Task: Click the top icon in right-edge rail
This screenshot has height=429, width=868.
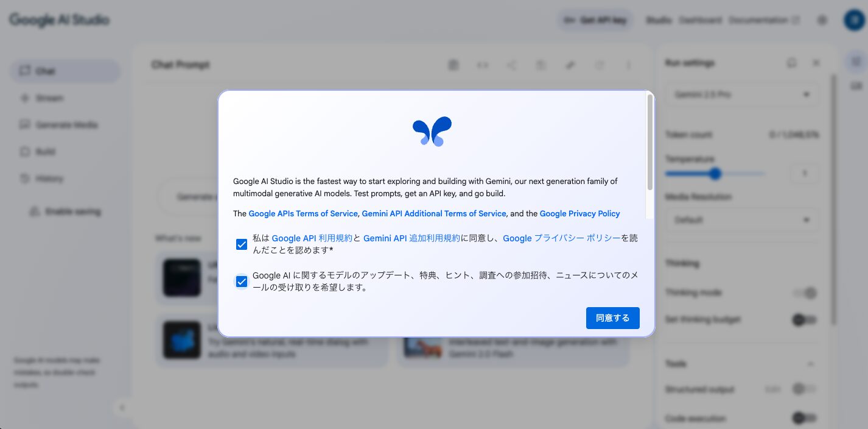Action: click(x=856, y=62)
